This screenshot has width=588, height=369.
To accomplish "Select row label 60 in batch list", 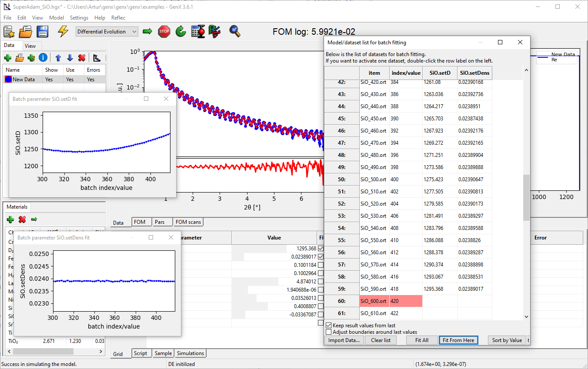I will tap(342, 301).
